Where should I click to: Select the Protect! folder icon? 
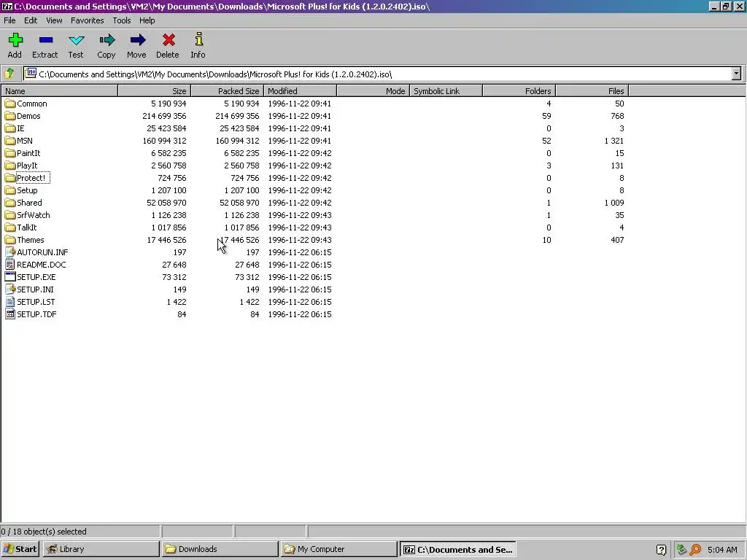[10, 178]
